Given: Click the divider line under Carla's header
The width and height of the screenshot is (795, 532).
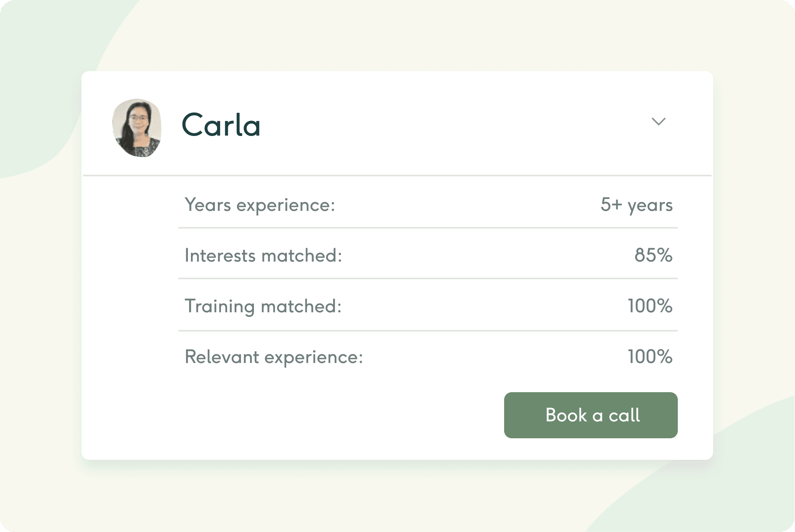Looking at the screenshot, I should point(397,176).
